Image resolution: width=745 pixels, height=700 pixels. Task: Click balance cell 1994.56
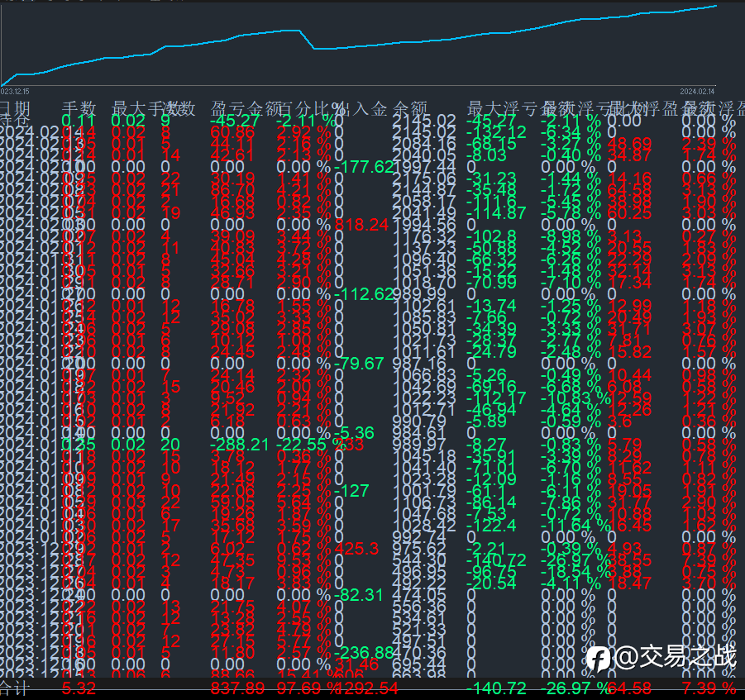tap(424, 225)
